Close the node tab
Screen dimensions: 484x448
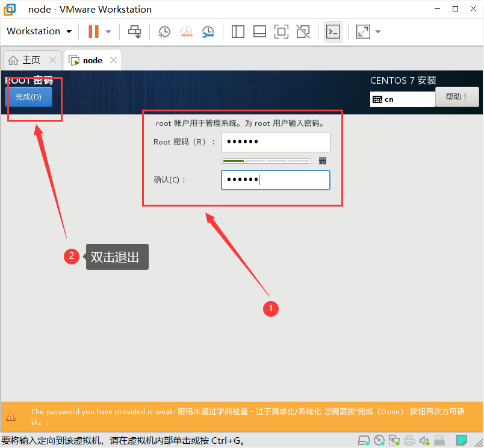coord(114,60)
